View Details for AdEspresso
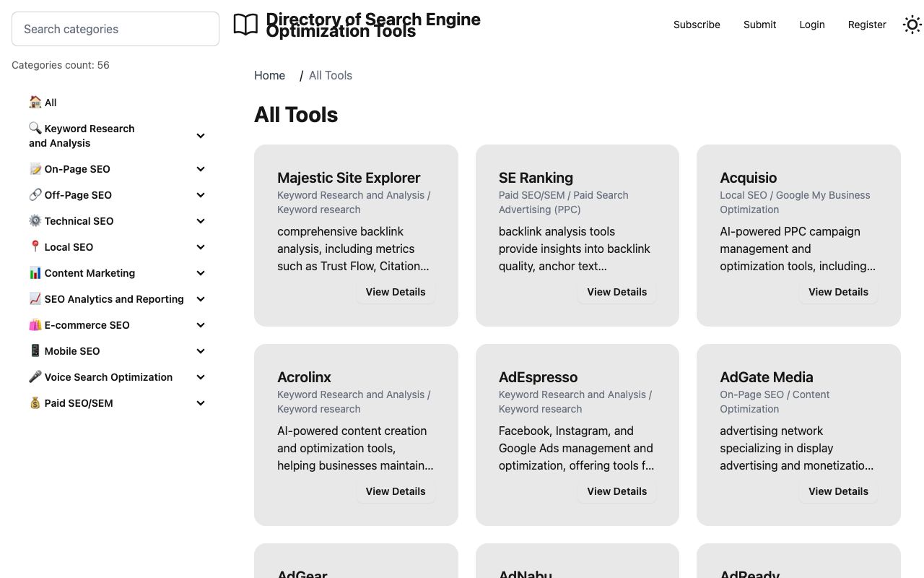Screen dimensions: 924x578 point(616,491)
